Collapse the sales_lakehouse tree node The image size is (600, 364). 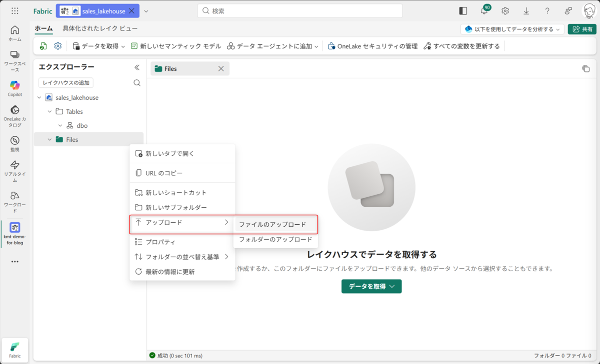[39, 98]
